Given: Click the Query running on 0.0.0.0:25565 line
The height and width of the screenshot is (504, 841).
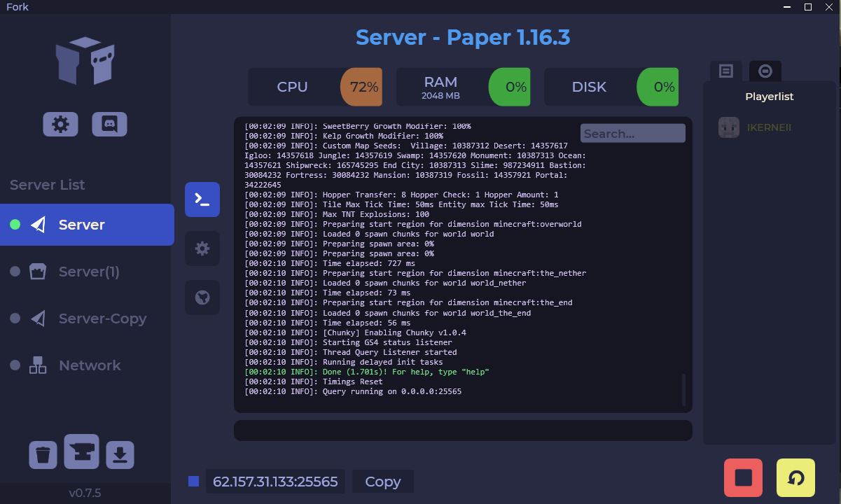Looking at the screenshot, I should 353,391.
